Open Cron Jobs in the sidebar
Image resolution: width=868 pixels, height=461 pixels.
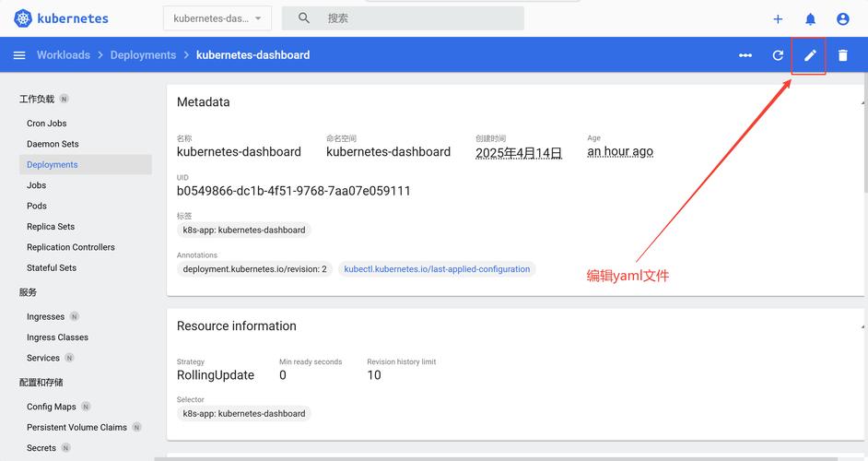(x=47, y=124)
